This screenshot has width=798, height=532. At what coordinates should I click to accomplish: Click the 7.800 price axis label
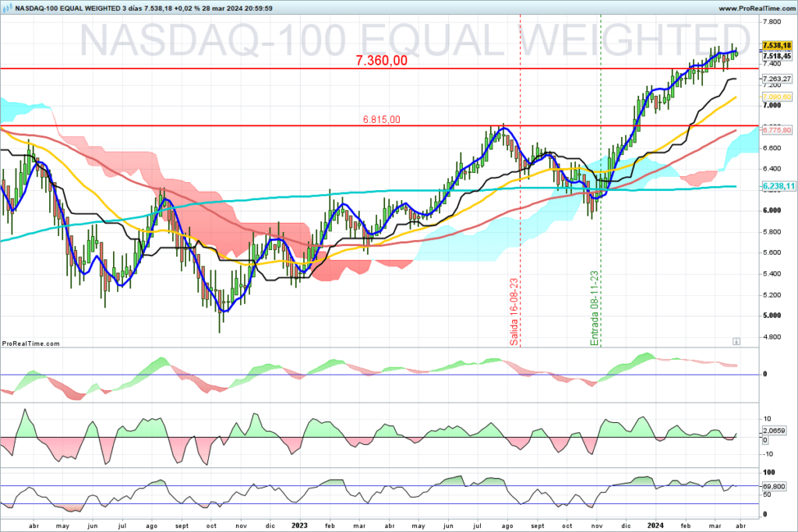coord(772,22)
